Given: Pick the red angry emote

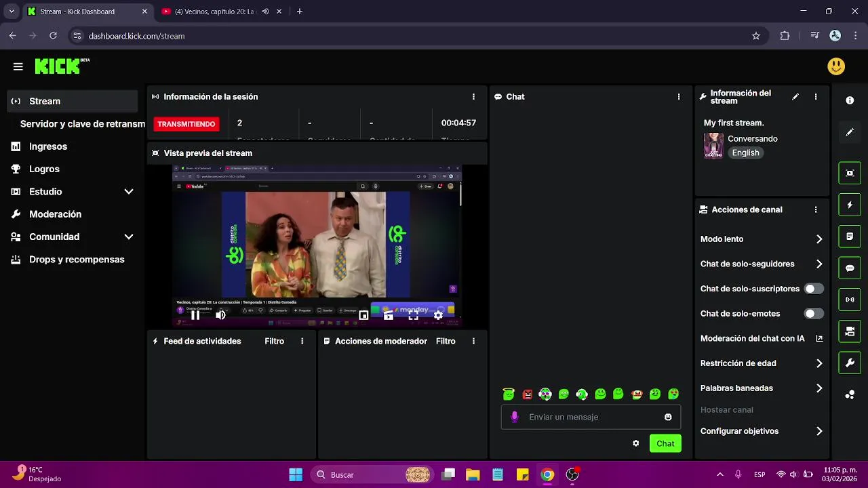Looking at the screenshot, I should (x=527, y=394).
